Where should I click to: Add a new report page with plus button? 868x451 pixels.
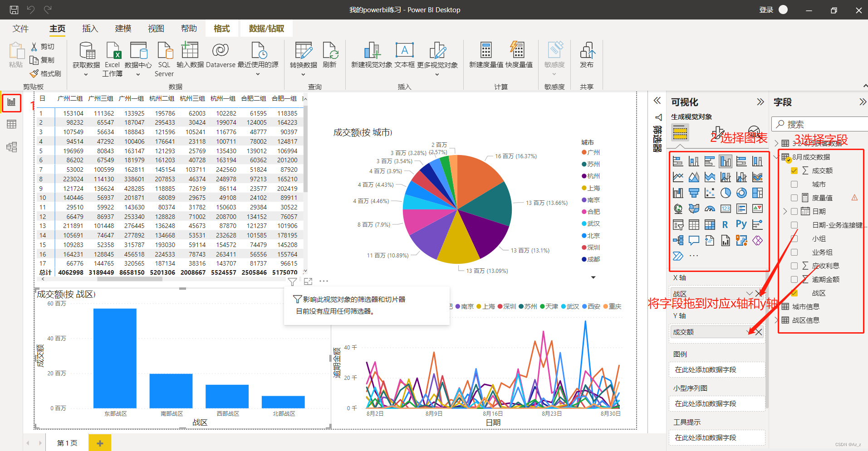coord(100,442)
